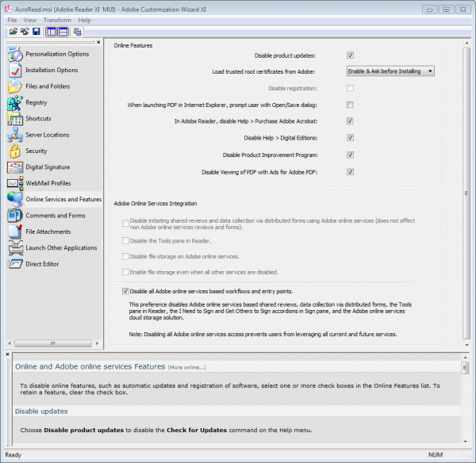Image resolution: width=476 pixels, height=463 pixels.
Task: Toggle the help pane view icon
Action: coord(63,32)
